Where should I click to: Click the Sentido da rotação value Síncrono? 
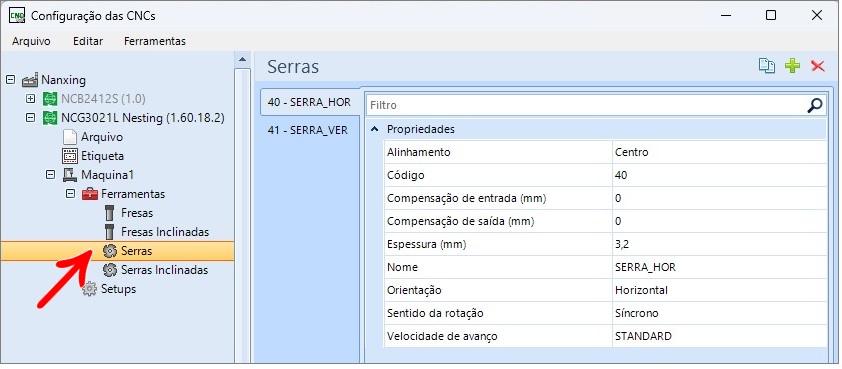pyautogui.click(x=719, y=313)
